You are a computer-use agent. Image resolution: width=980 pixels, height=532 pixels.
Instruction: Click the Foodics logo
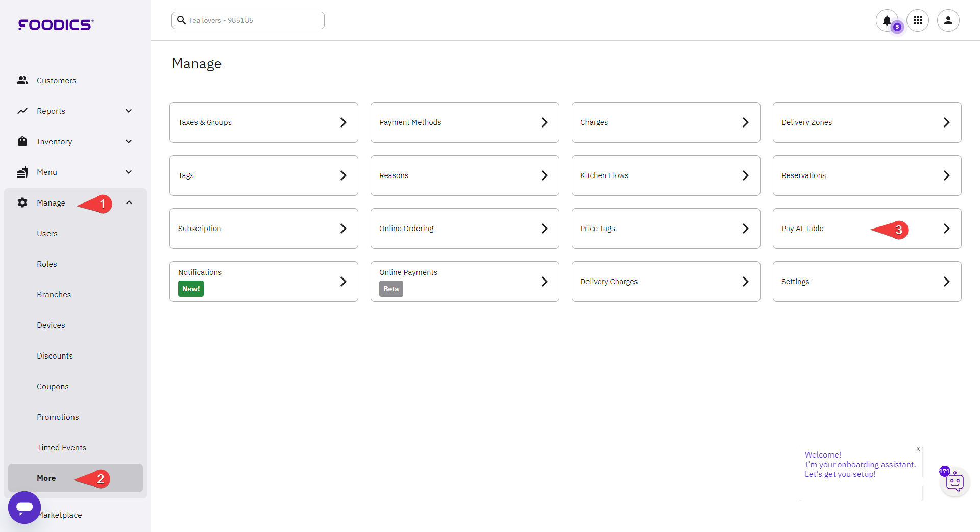click(x=56, y=24)
